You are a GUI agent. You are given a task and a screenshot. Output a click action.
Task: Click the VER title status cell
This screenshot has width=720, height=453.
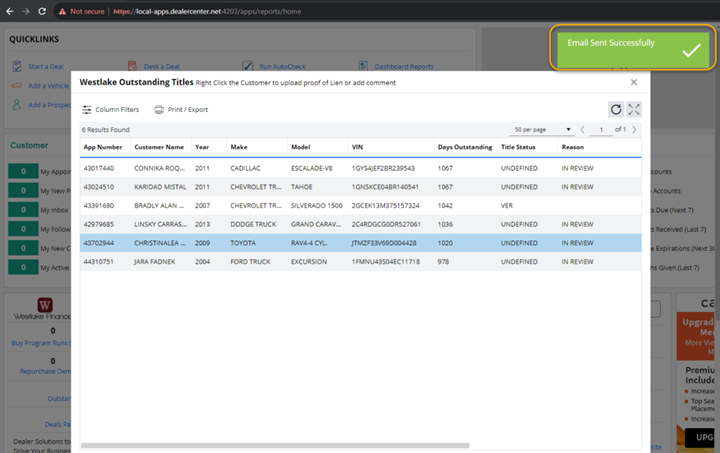click(x=506, y=206)
